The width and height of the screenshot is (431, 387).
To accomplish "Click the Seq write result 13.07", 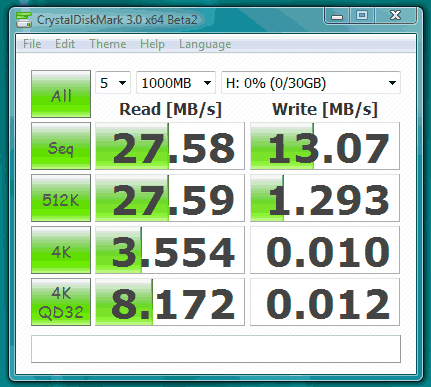I will [325, 146].
